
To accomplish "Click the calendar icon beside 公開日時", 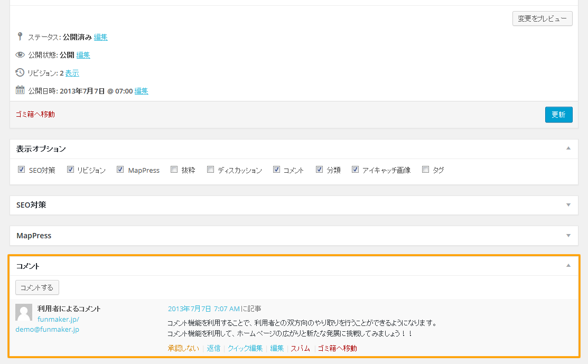I will point(20,90).
